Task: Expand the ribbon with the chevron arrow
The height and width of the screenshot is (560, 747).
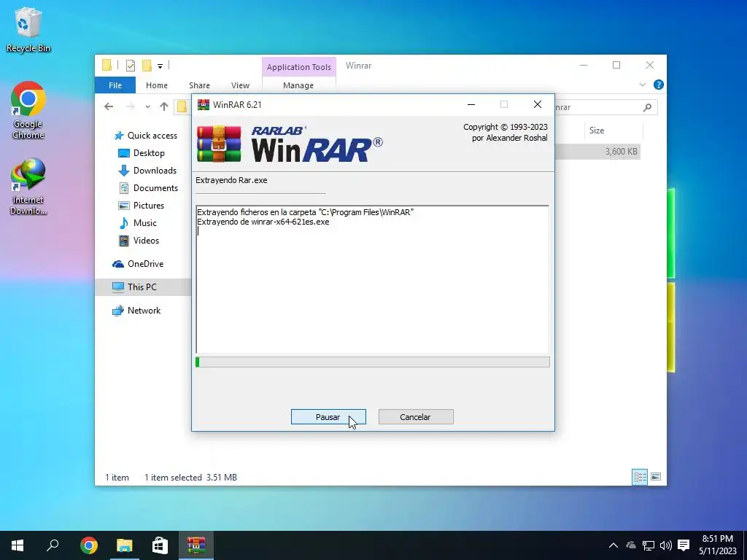Action: (x=642, y=85)
